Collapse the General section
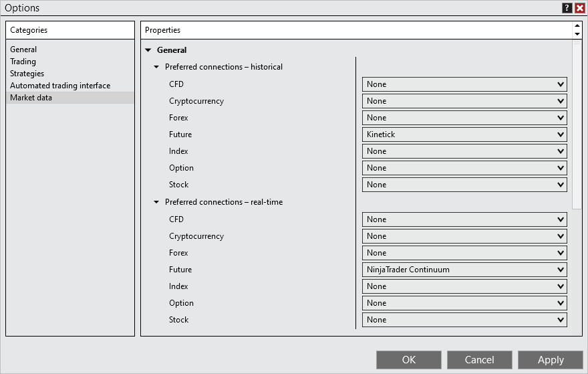The image size is (588, 374). point(148,50)
